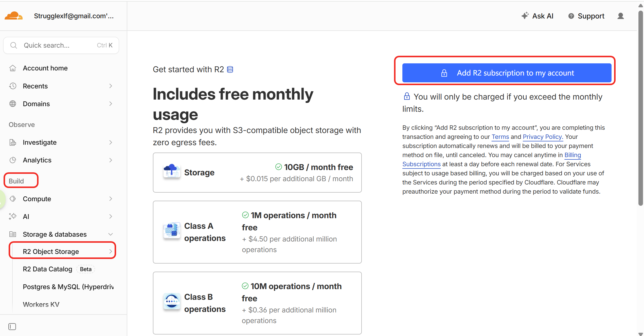644x336 pixels.
Task: Click the Quick search magnifier icon
Action: point(14,45)
